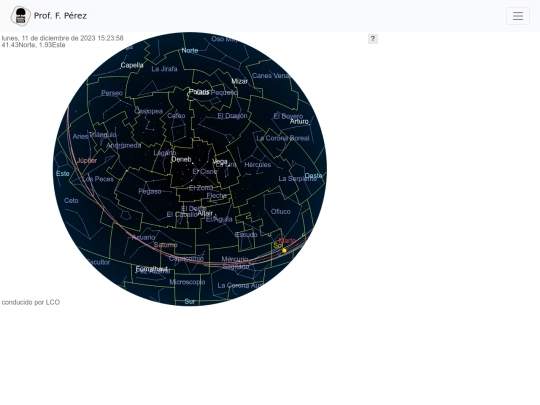This screenshot has height=405, width=540.
Task: Click the Cefeo constellation label
Action: pyautogui.click(x=176, y=116)
